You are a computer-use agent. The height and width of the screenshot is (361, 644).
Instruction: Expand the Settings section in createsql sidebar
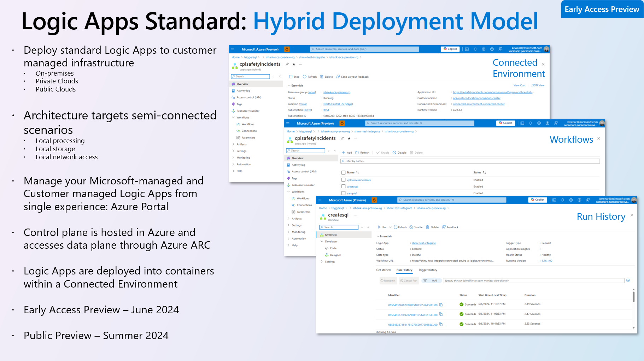(x=329, y=261)
